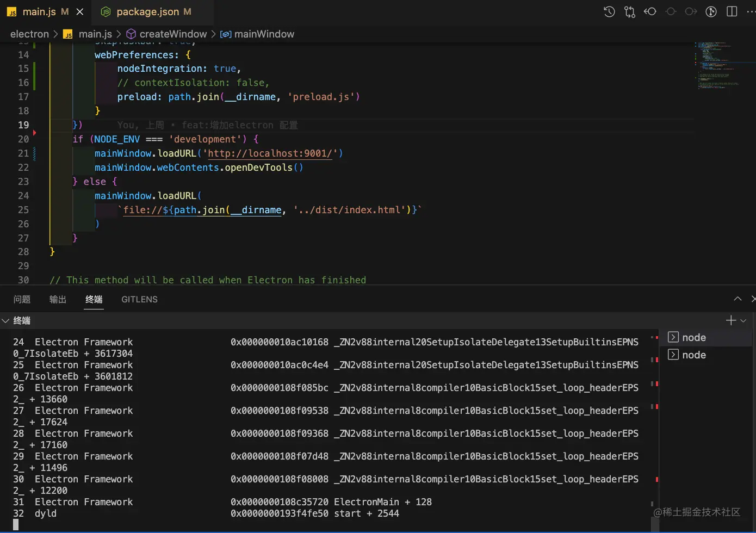
Task: Create a new terminal with the plus icon
Action: click(731, 320)
